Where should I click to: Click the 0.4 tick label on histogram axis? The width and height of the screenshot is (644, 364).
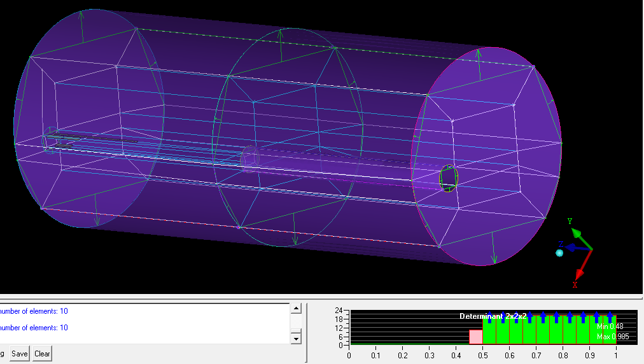coord(456,355)
